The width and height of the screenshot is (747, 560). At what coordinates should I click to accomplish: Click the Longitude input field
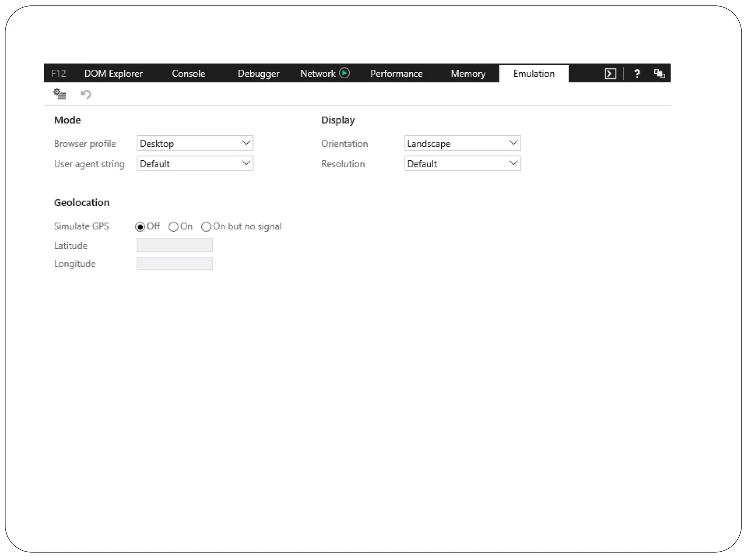click(174, 264)
